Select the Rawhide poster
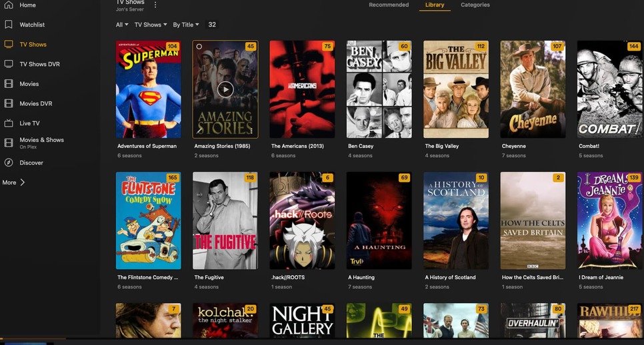 click(610, 320)
